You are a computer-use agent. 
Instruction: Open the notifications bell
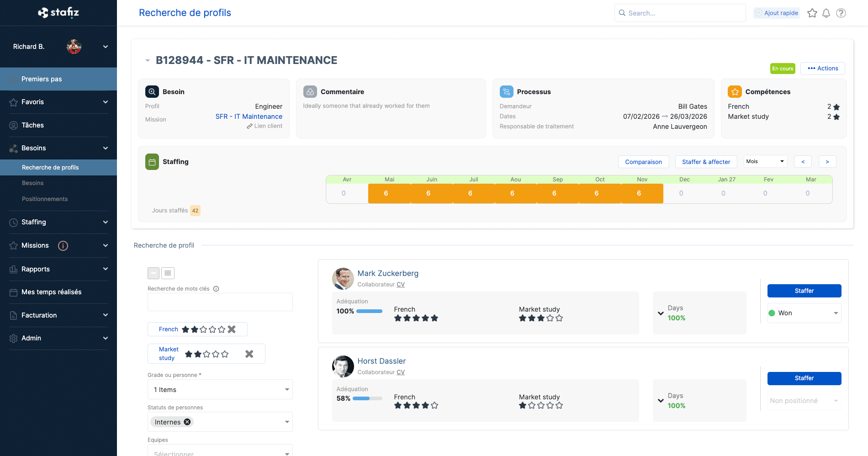pyautogui.click(x=826, y=13)
